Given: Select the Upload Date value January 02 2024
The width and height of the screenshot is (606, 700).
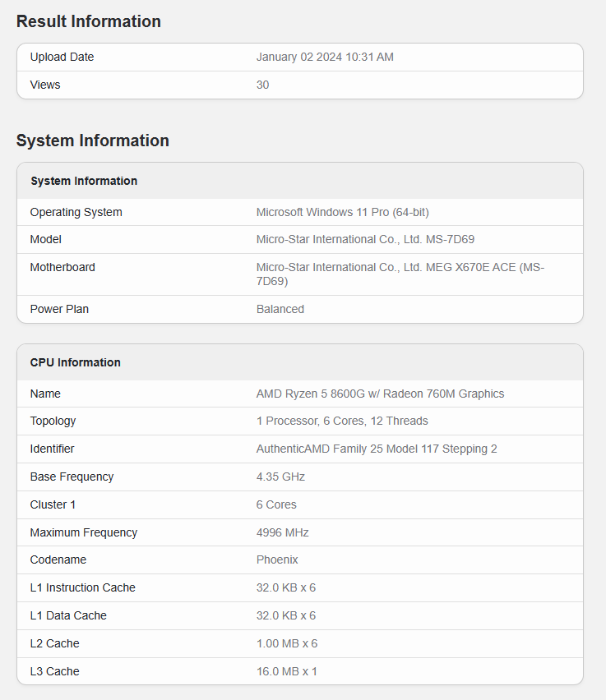Looking at the screenshot, I should pos(325,58).
